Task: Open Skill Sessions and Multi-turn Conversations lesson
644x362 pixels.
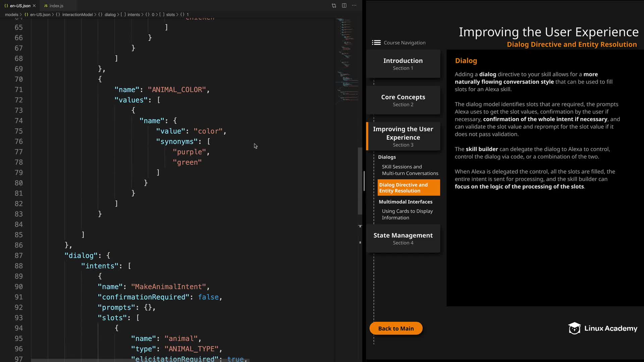Action: pyautogui.click(x=410, y=170)
